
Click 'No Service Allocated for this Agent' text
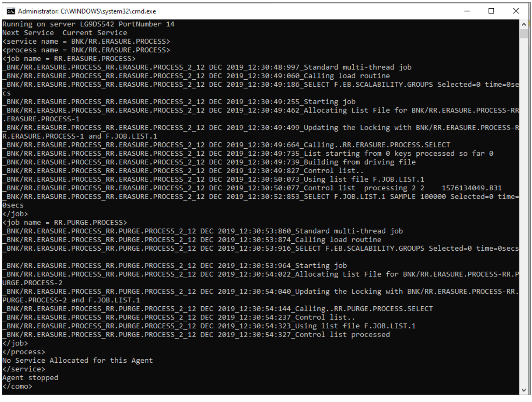click(77, 360)
